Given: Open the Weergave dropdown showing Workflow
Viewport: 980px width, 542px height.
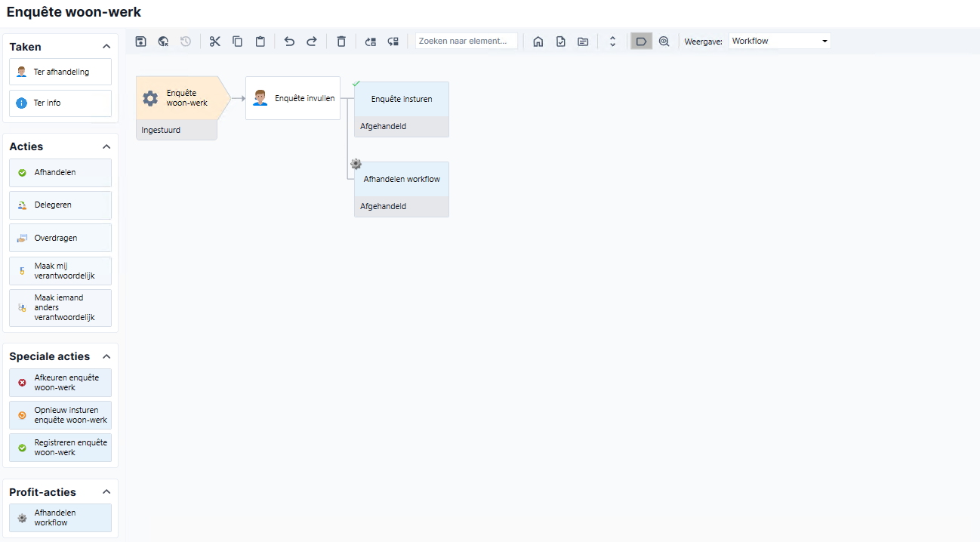Looking at the screenshot, I should coord(780,41).
